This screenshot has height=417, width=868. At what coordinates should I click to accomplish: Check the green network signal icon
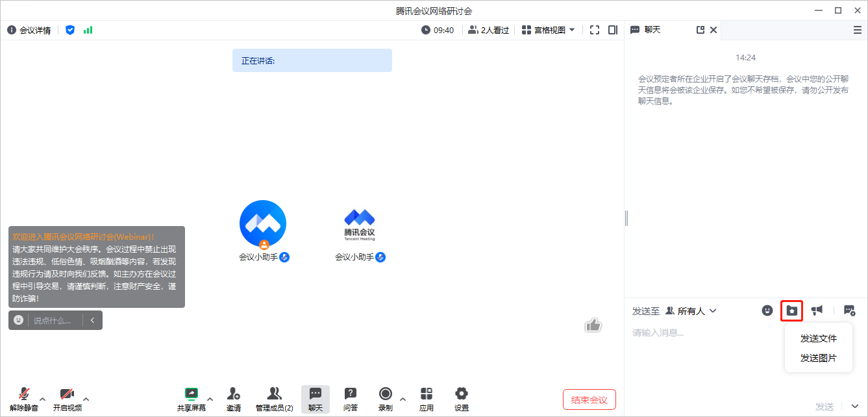point(88,30)
